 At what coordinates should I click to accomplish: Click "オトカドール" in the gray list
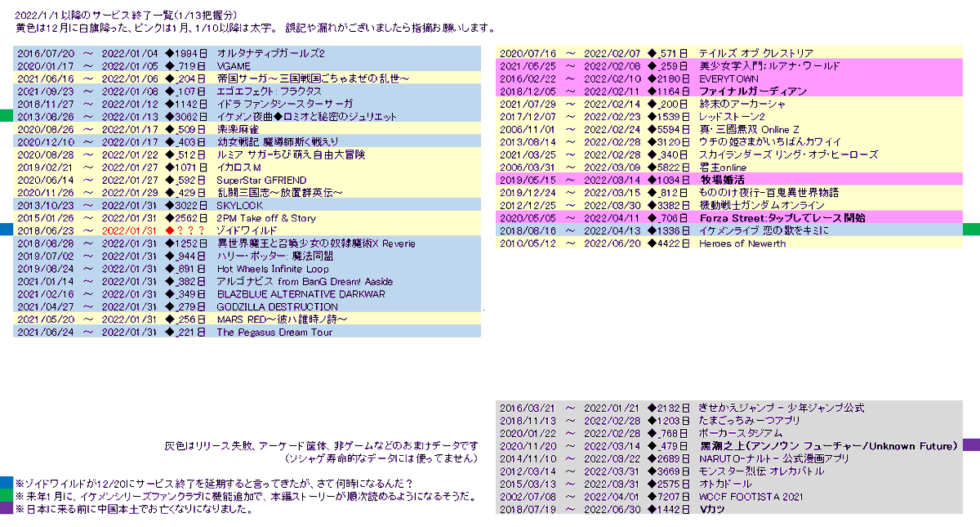(726, 484)
